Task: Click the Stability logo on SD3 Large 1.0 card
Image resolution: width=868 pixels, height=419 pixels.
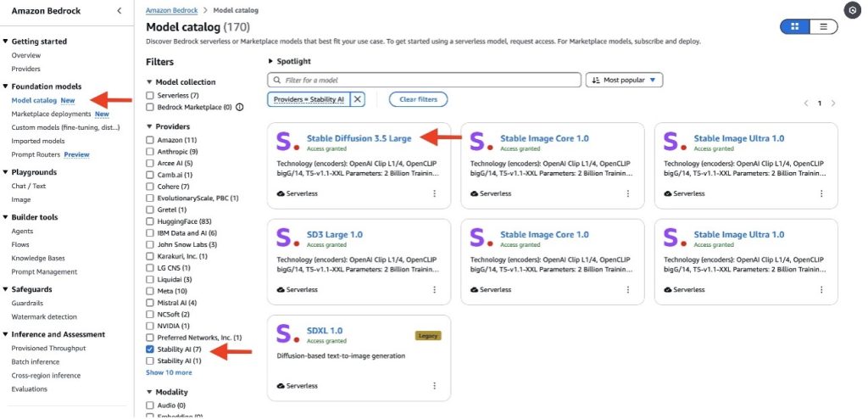Action: (288, 237)
